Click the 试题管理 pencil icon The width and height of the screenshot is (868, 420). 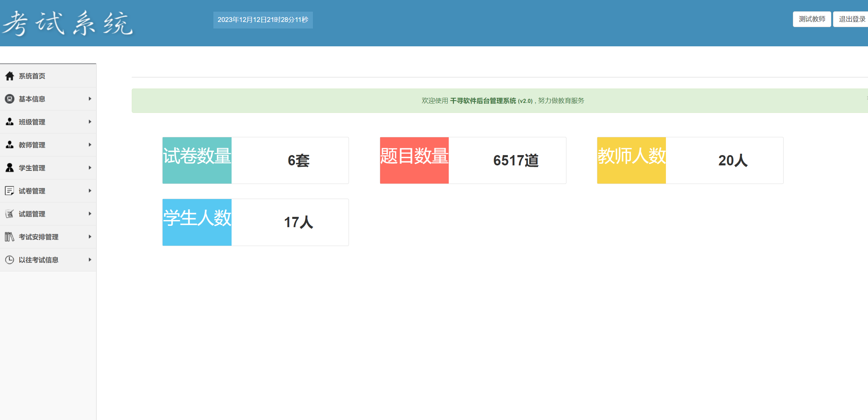point(9,214)
